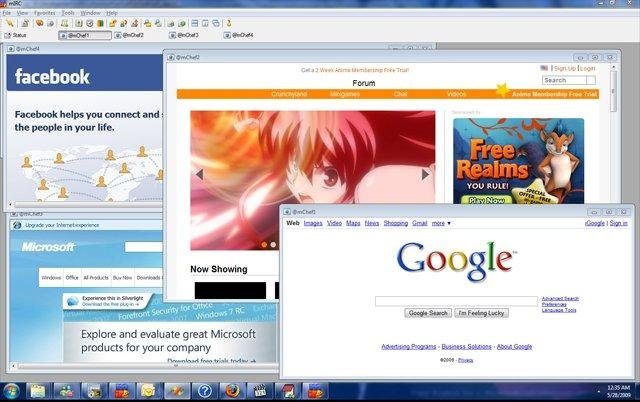
Task: Click the I'm Feeling Lucky button
Action: pyautogui.click(x=481, y=313)
